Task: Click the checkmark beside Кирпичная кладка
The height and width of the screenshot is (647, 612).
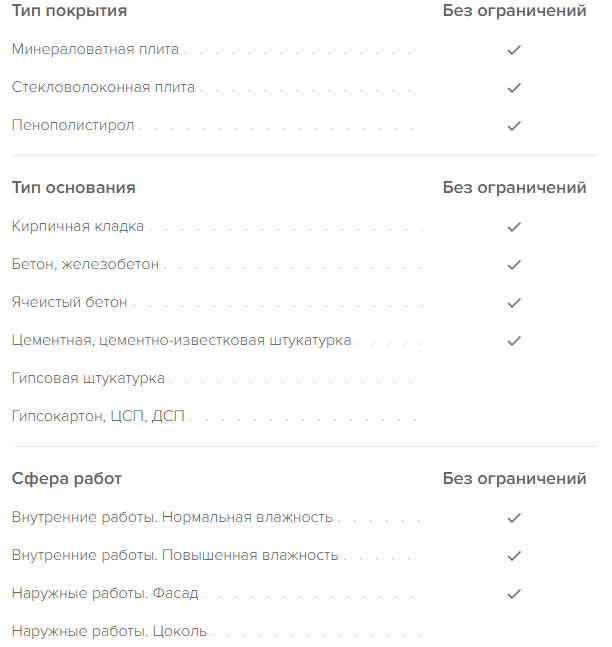Action: click(x=514, y=227)
